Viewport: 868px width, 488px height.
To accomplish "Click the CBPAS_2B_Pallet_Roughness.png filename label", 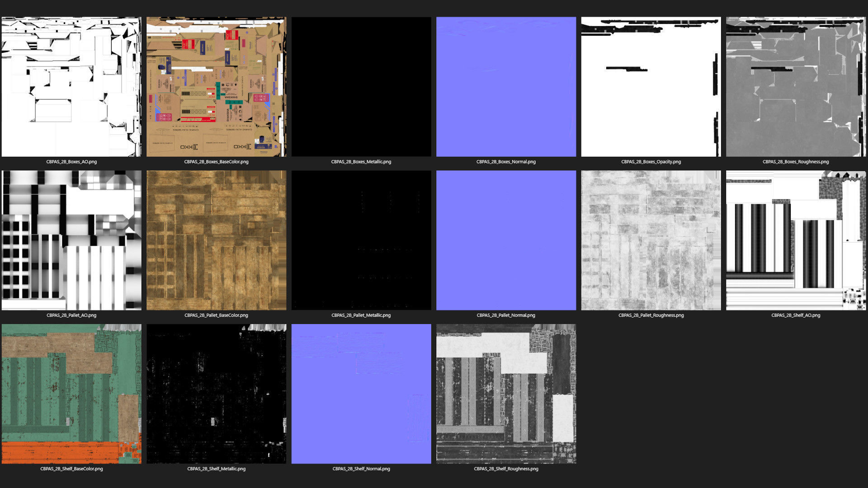I will 651,315.
